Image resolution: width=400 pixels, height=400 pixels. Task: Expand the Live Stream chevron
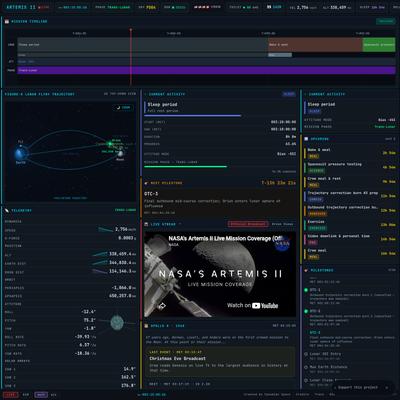point(180,224)
